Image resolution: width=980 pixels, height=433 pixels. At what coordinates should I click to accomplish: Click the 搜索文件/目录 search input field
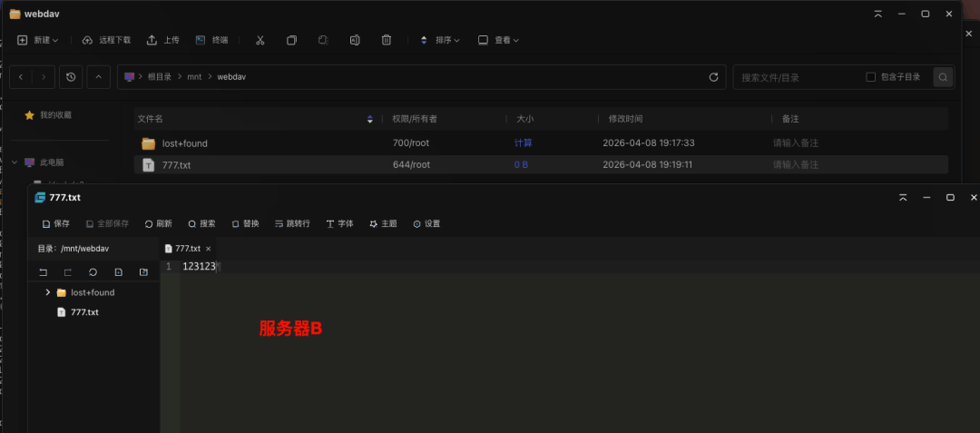794,77
